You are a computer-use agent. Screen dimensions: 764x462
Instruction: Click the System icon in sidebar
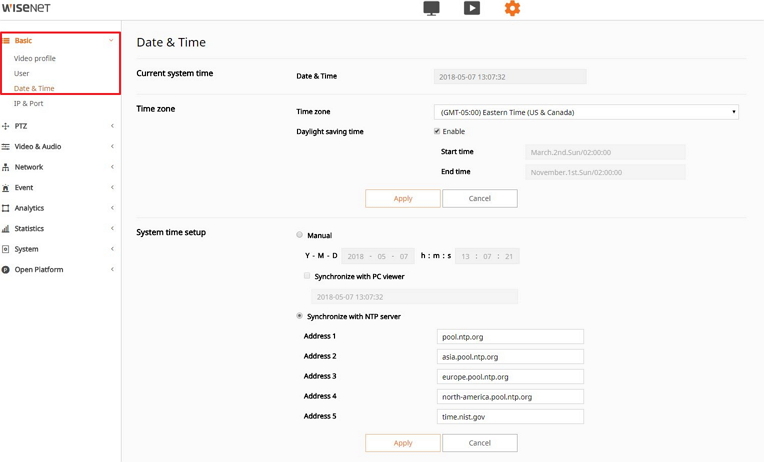(x=6, y=249)
